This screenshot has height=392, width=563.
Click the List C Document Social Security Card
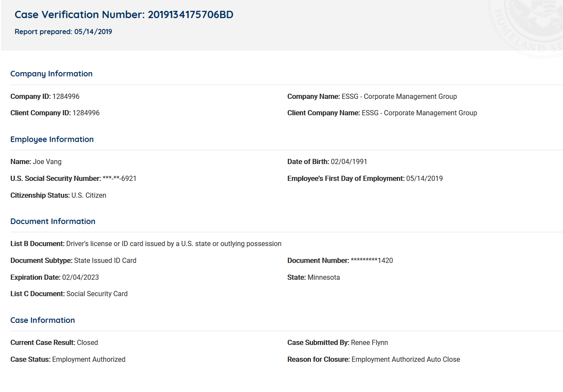click(x=97, y=294)
